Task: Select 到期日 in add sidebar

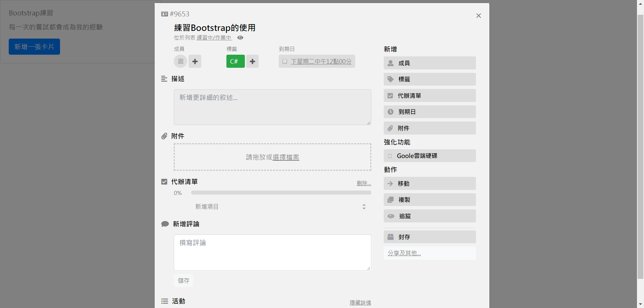Action: click(429, 112)
